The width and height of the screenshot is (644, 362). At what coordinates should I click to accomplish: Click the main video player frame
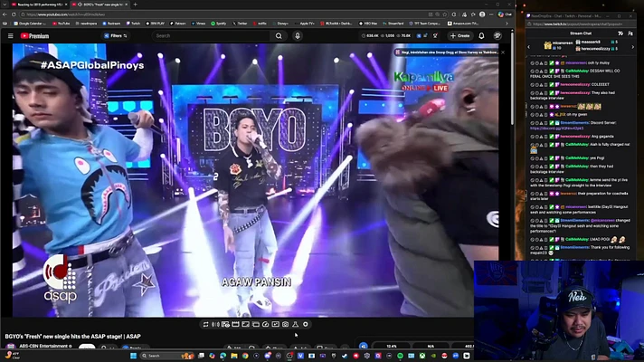click(x=255, y=180)
